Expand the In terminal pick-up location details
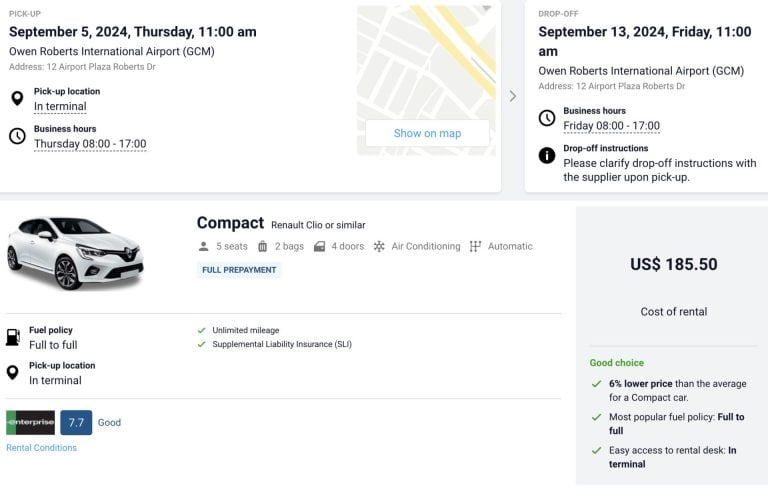Screen dimensions: 768x490 (60, 107)
